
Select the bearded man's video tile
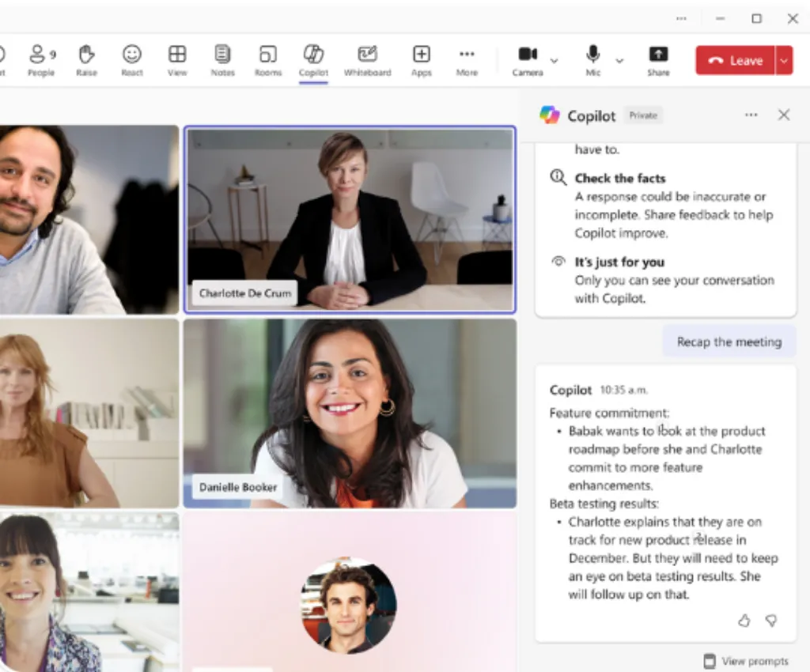click(89, 219)
